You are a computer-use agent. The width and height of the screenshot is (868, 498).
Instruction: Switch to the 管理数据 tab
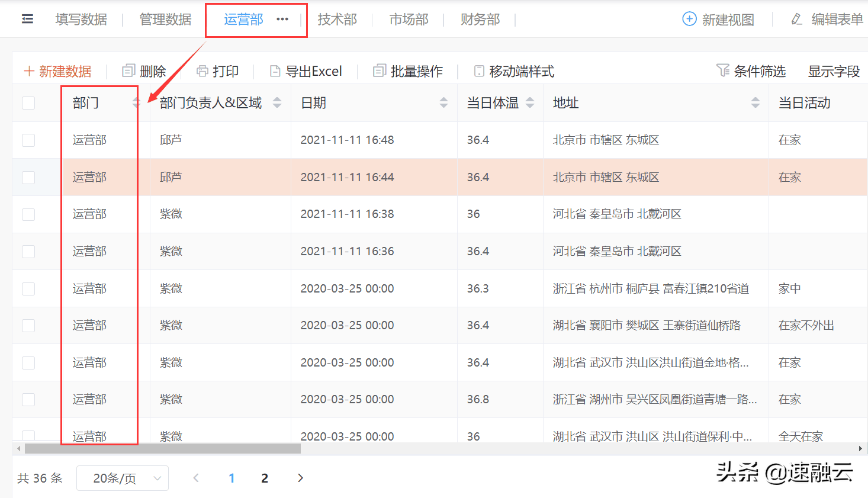(165, 20)
